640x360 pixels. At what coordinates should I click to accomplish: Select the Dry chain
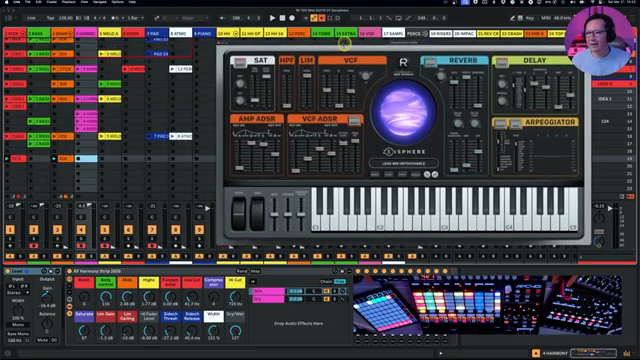pos(268,299)
